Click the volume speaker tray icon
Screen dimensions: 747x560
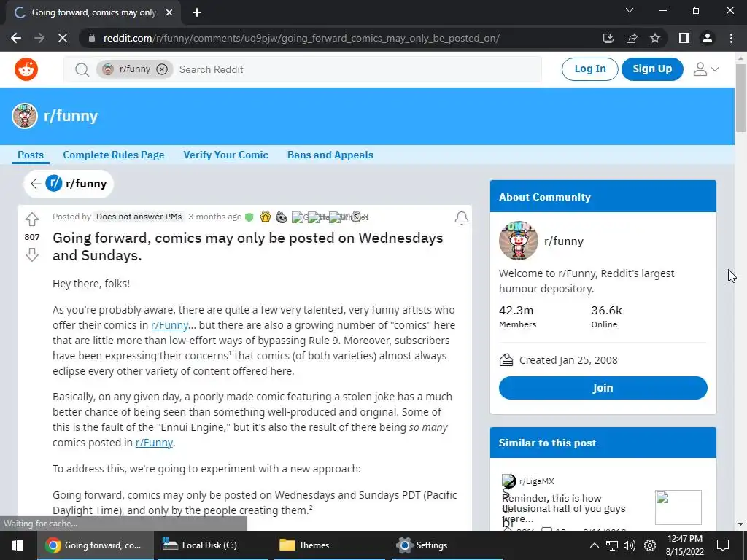click(630, 545)
